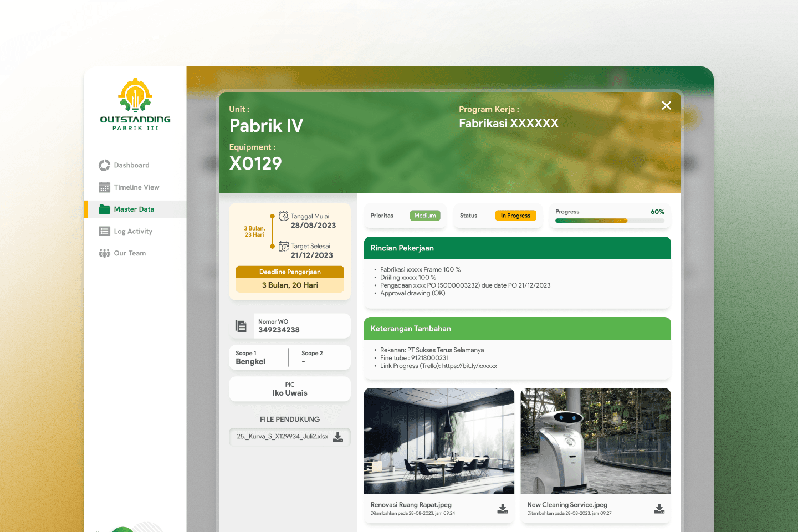This screenshot has height=532, width=798.
Task: Download New Cleaning Service.jpeg
Action: (x=659, y=509)
